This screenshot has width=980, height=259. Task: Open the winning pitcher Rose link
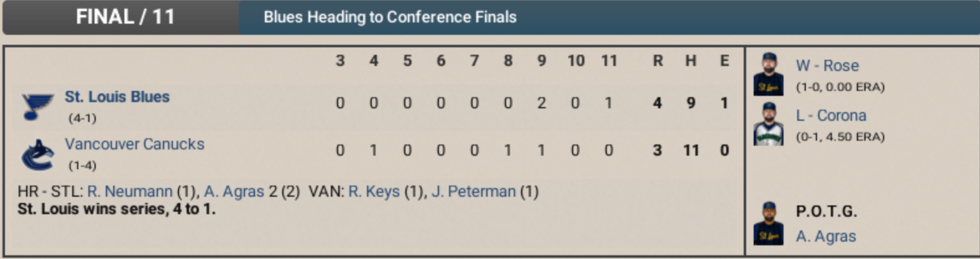pyautogui.click(x=827, y=66)
